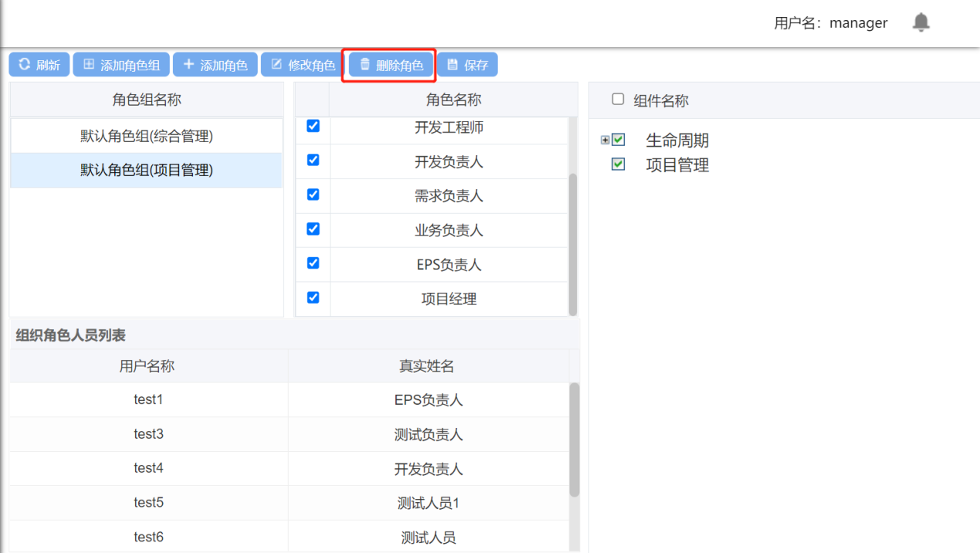
Task: Click the 删除角色 trash button
Action: (x=391, y=65)
